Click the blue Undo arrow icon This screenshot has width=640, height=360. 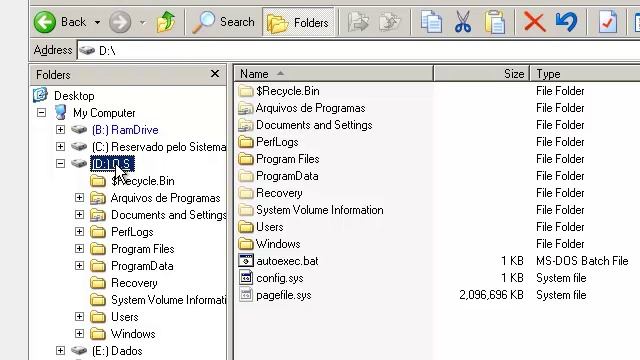(567, 22)
